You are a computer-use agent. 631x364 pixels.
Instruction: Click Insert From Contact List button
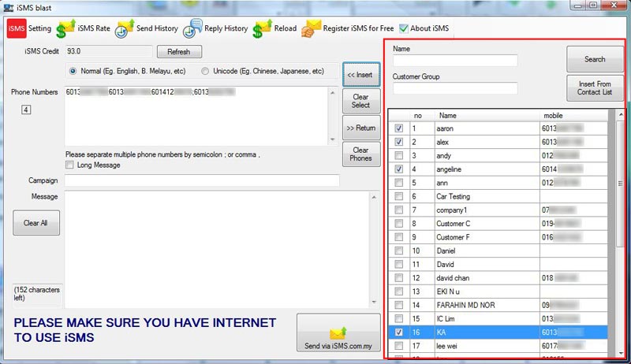(595, 88)
